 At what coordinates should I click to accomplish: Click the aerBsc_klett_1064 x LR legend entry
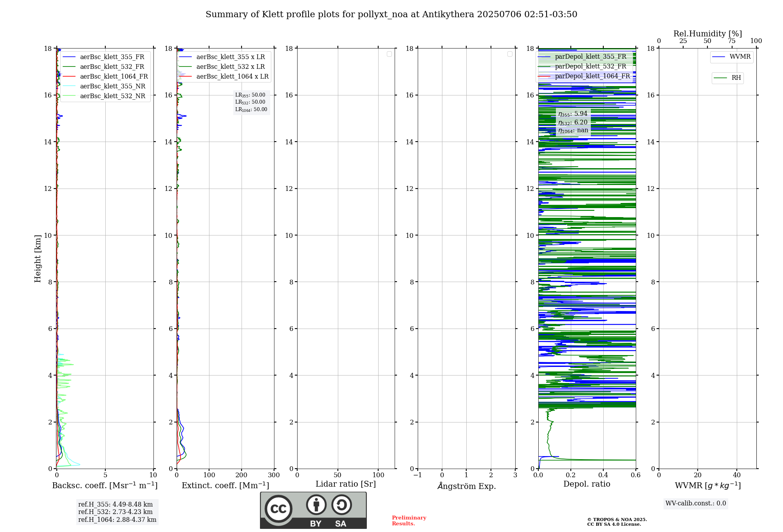point(224,77)
